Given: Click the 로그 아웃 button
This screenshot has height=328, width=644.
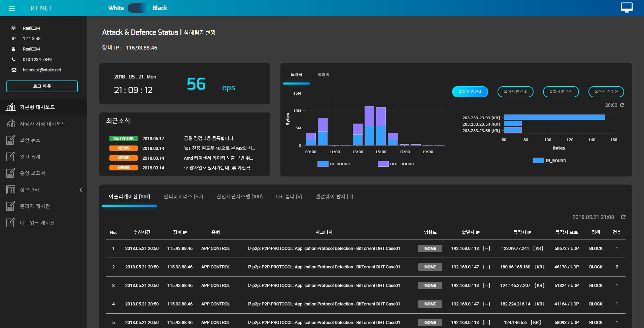Looking at the screenshot, I should click(x=42, y=86).
